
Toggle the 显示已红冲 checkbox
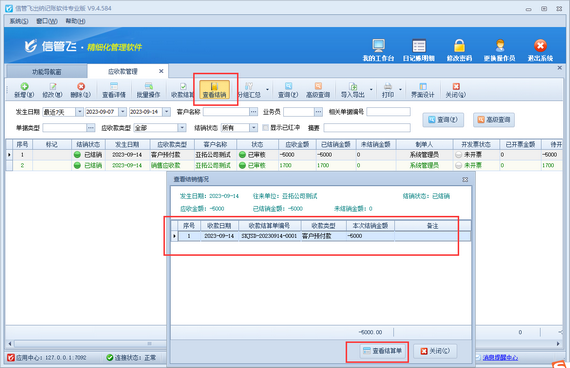pyautogui.click(x=266, y=128)
